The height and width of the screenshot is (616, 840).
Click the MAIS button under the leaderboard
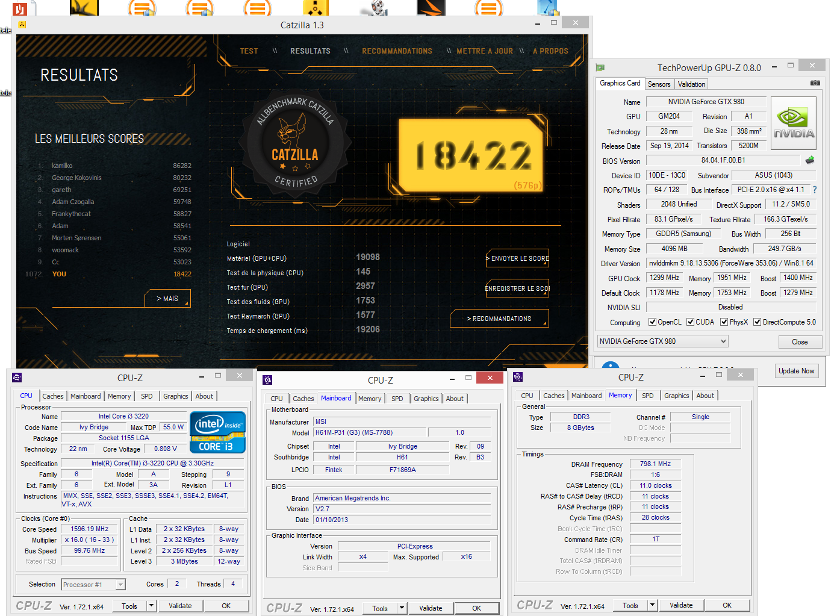tap(168, 298)
